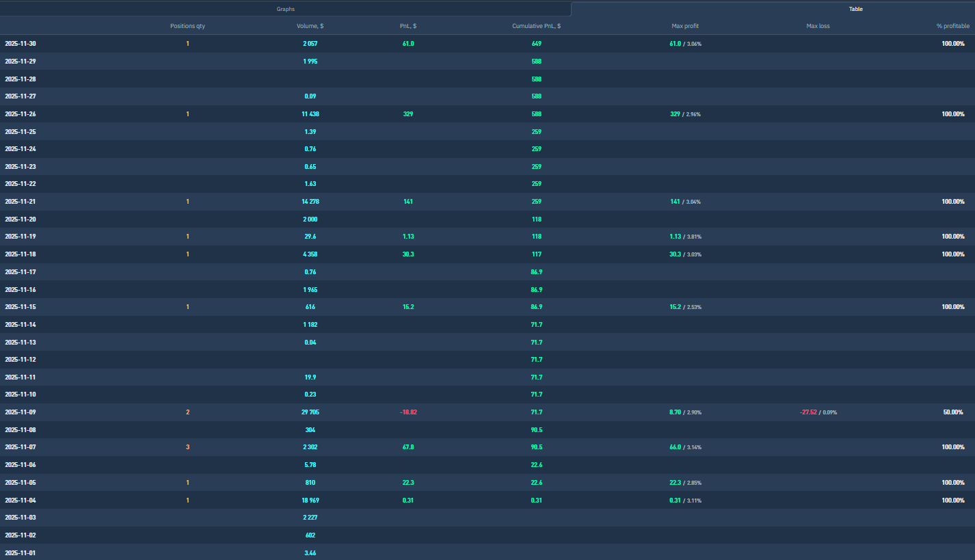Click the Volume, $ column header
The image size is (975, 560).
310,26
